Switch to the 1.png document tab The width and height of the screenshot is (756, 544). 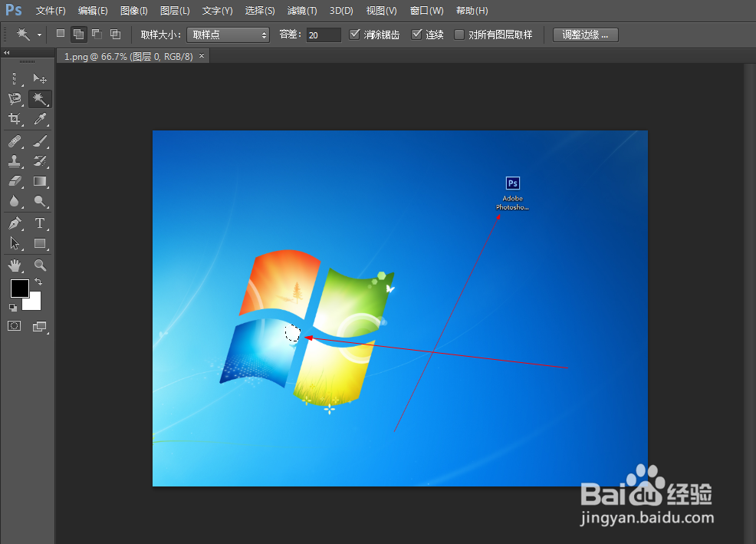pos(128,57)
